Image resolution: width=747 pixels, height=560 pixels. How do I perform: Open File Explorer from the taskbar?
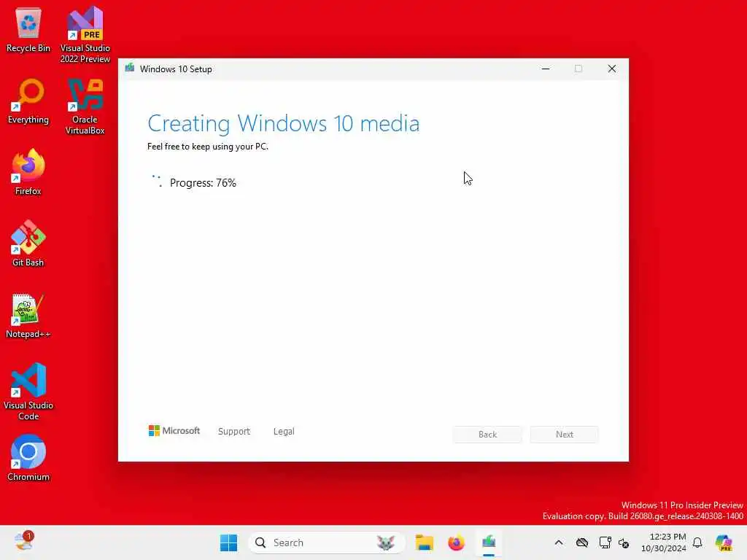click(424, 542)
